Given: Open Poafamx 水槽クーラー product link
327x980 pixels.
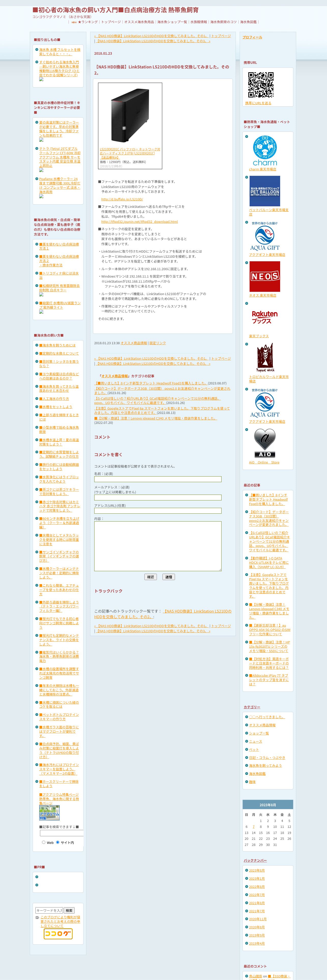Looking at the screenshot, I should tap(60, 185).
